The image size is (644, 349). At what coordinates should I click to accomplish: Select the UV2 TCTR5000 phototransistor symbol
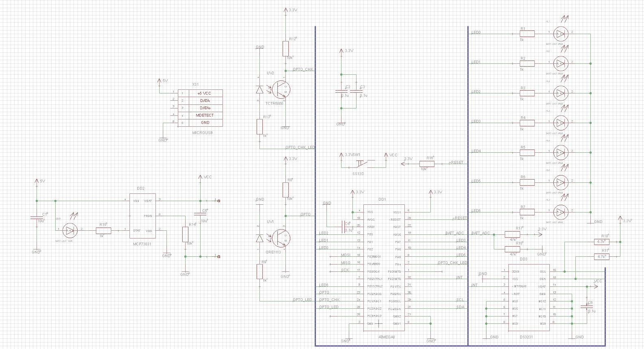point(280,90)
